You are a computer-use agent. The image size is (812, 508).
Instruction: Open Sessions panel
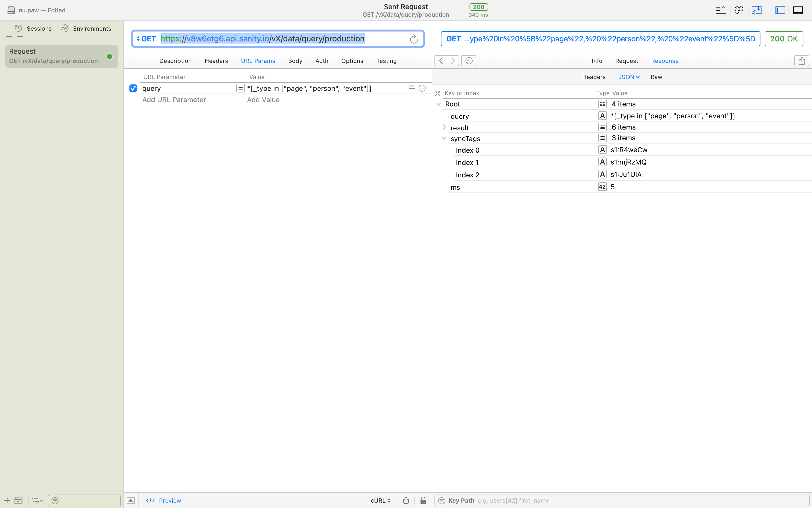tap(33, 28)
